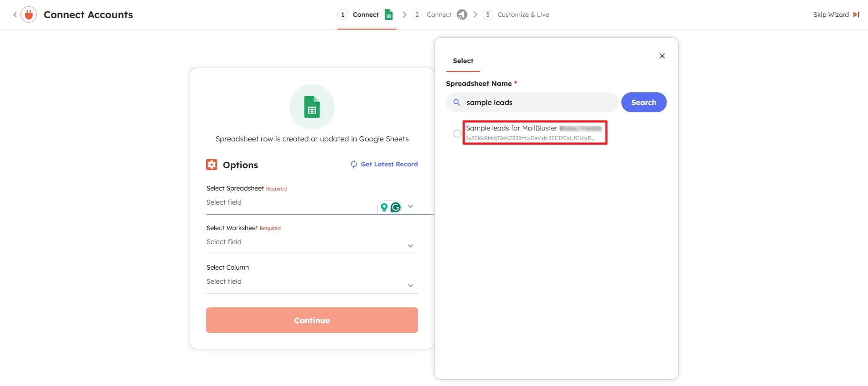868x386 pixels.
Task: Click the orange gear Options icon
Action: (212, 165)
